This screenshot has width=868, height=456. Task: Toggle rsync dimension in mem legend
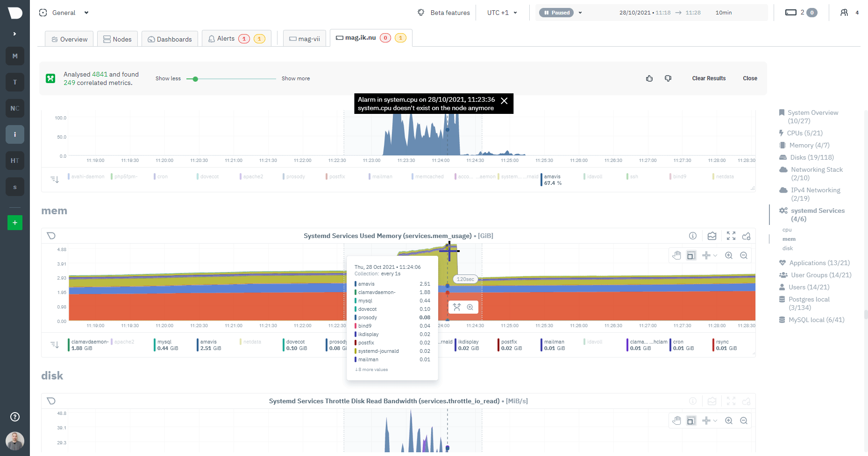pyautogui.click(x=726, y=345)
